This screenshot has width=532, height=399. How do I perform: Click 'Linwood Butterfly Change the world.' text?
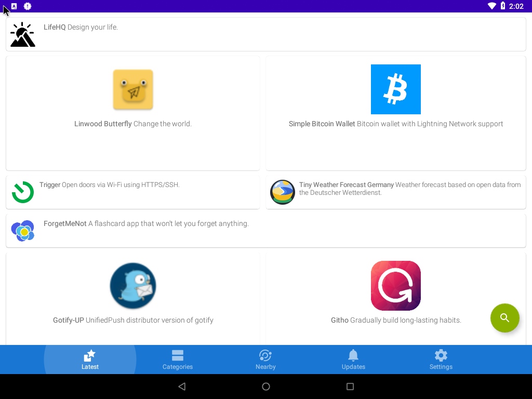pyautogui.click(x=133, y=124)
